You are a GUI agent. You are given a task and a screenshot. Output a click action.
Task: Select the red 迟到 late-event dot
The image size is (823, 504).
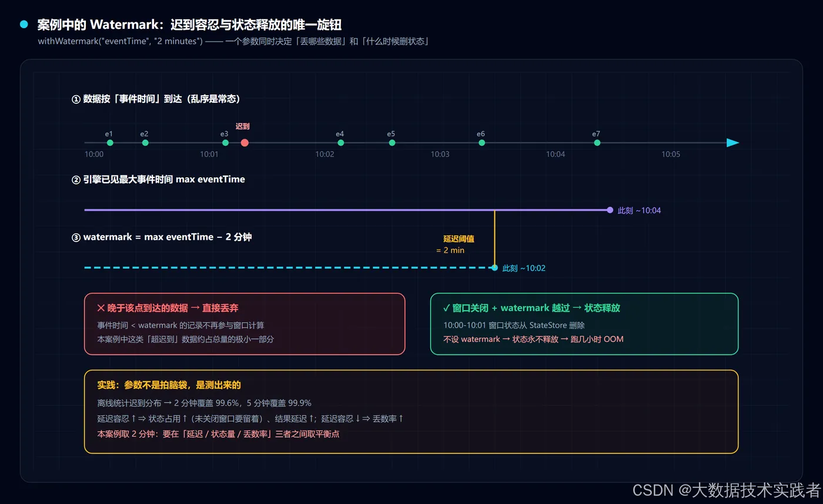tap(245, 143)
